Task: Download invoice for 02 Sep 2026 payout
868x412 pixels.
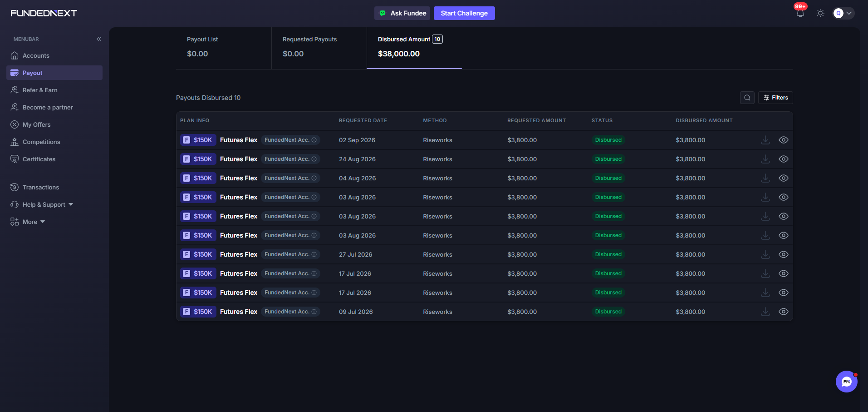Action: point(765,140)
